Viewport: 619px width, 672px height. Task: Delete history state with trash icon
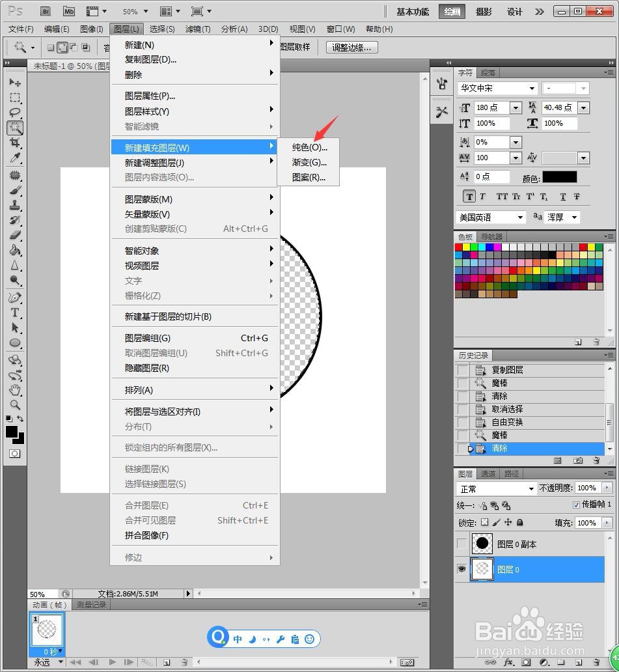click(596, 460)
